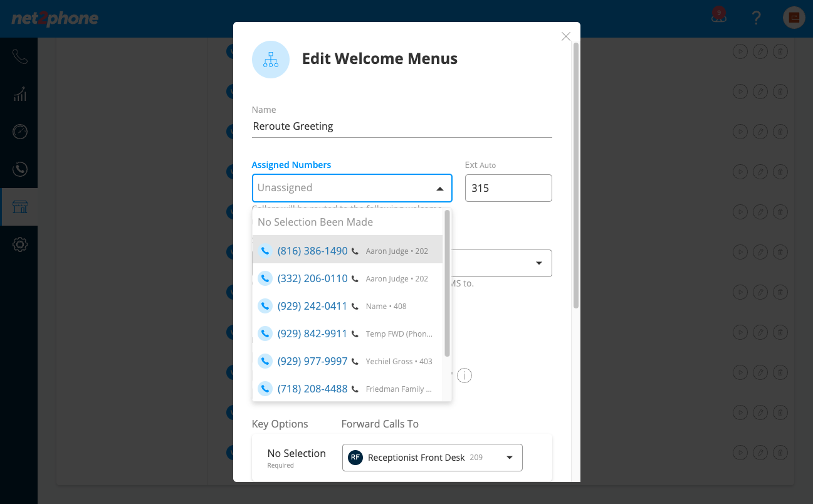Select number (332) 206-0110

click(348, 278)
